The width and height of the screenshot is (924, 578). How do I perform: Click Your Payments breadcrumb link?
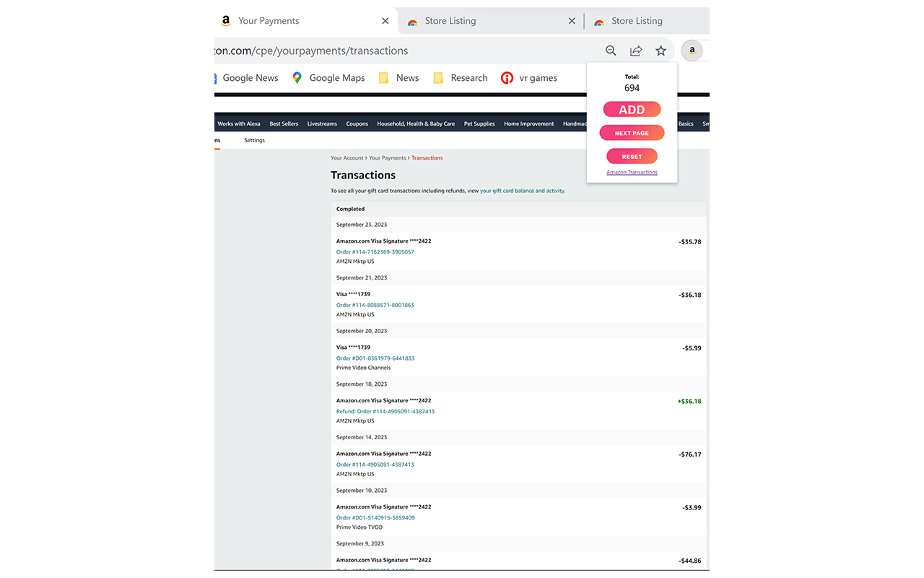(388, 158)
